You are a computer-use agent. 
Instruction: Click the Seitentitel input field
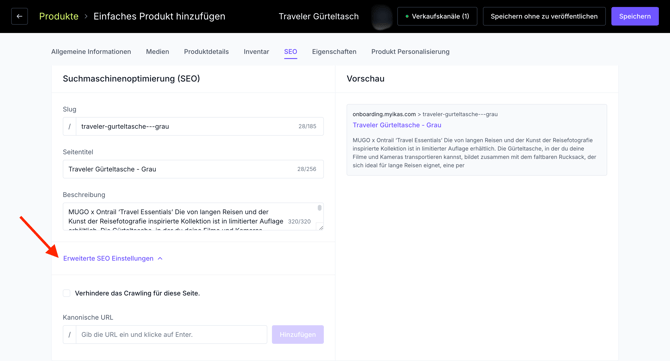tap(193, 169)
